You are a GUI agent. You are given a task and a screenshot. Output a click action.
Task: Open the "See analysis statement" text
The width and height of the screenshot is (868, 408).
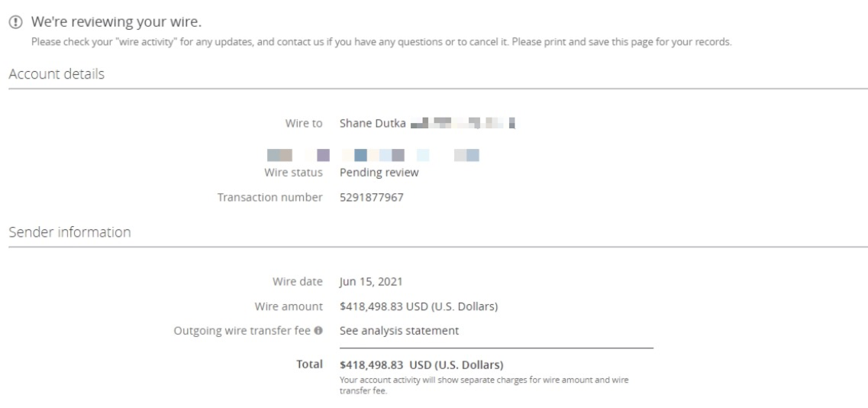tap(399, 331)
